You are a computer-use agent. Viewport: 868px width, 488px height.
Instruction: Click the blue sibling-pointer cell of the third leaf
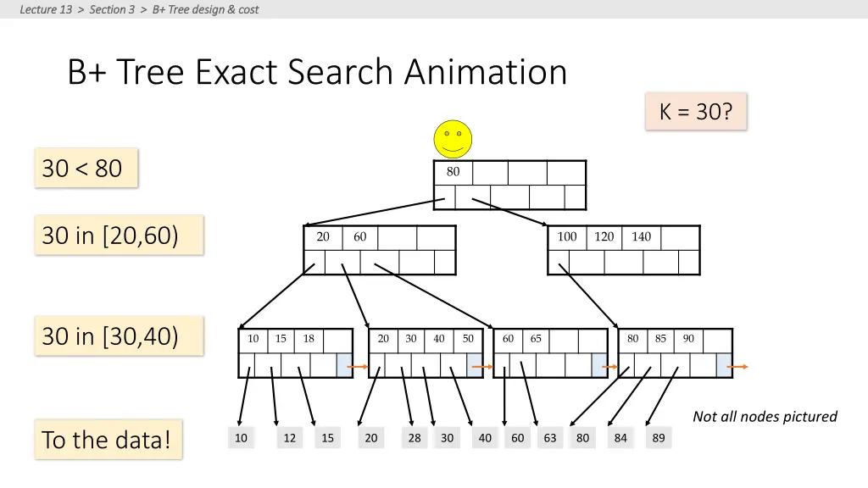[x=599, y=365]
